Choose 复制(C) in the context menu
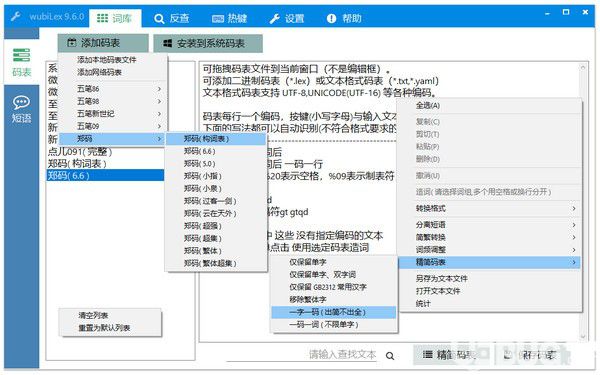 pyautogui.click(x=489, y=122)
